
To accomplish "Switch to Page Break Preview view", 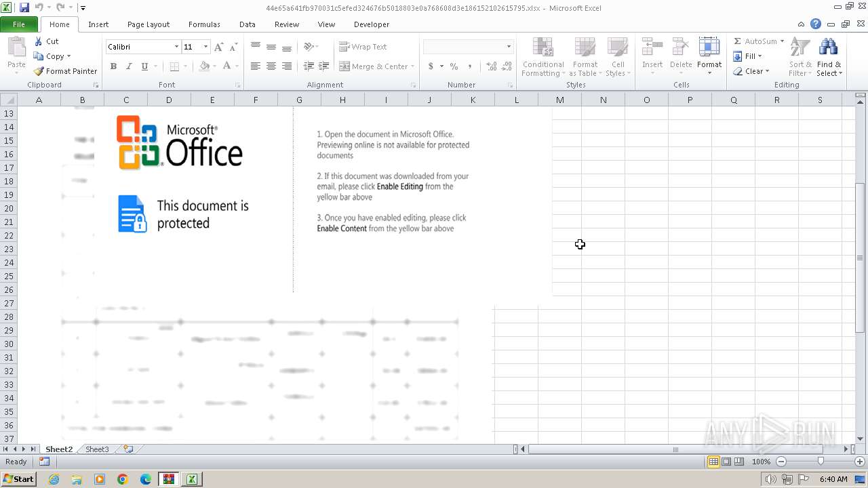I will click(x=739, y=462).
